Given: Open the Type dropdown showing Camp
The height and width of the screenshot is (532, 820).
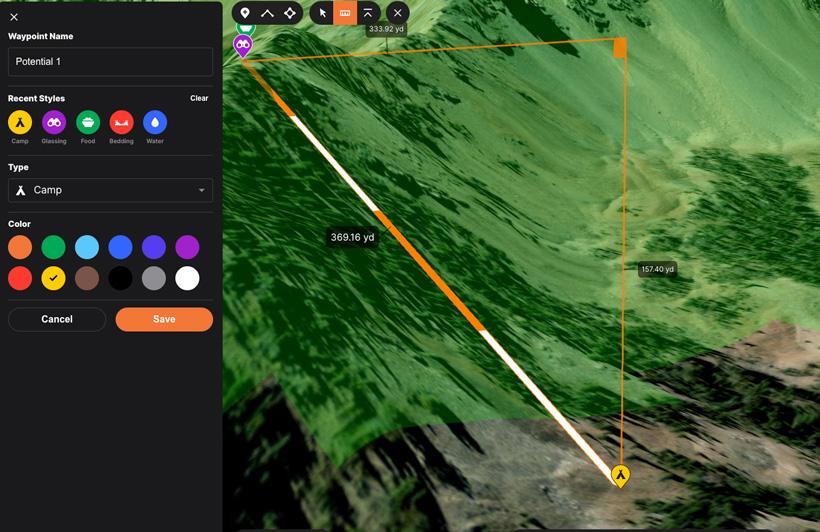Looking at the screenshot, I should coord(110,190).
